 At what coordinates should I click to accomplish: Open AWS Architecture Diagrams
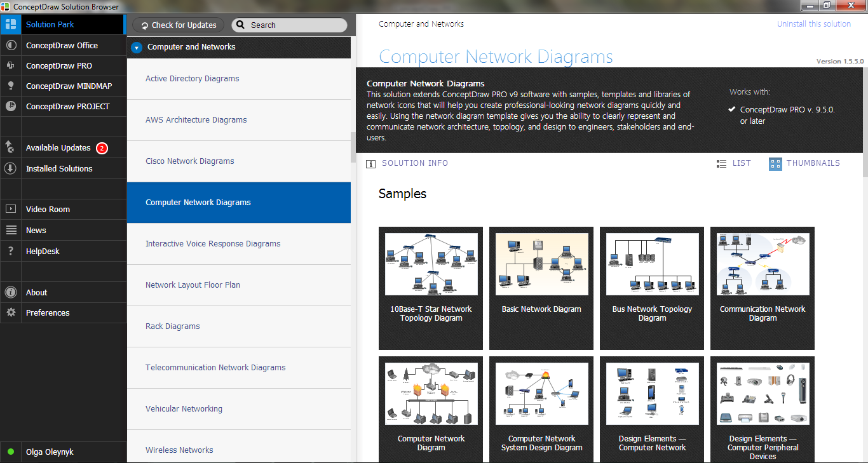(x=196, y=119)
